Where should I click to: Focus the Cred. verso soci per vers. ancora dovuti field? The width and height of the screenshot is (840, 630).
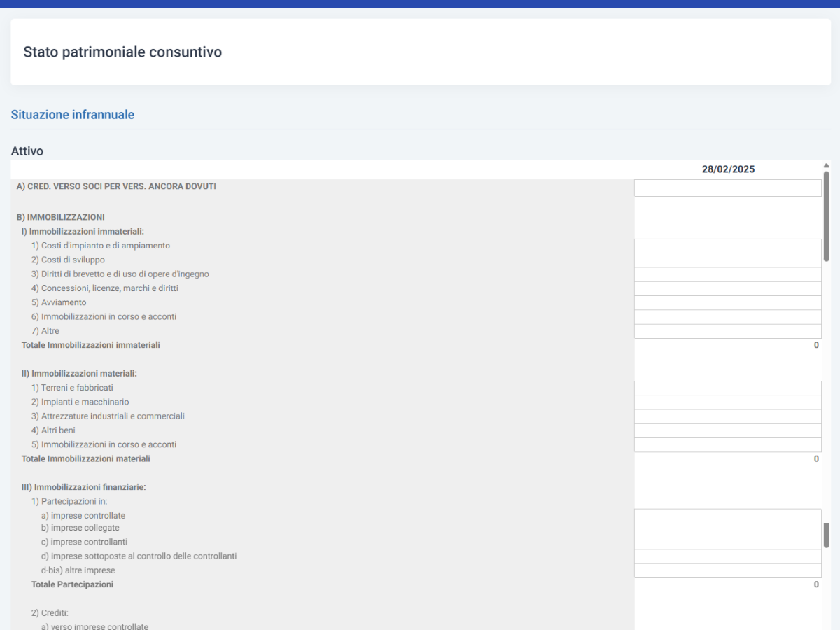click(727, 188)
